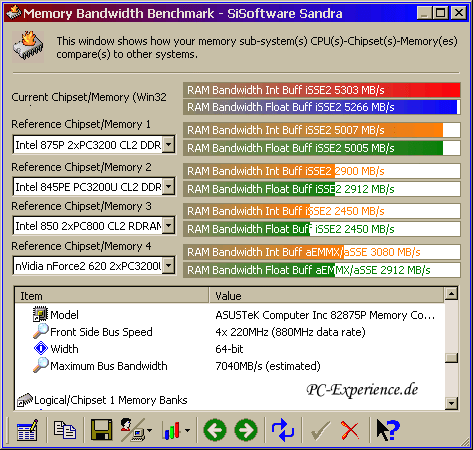The width and height of the screenshot is (473, 450).
Task: Click the 7040MB/s (estimated) value
Action: [268, 366]
